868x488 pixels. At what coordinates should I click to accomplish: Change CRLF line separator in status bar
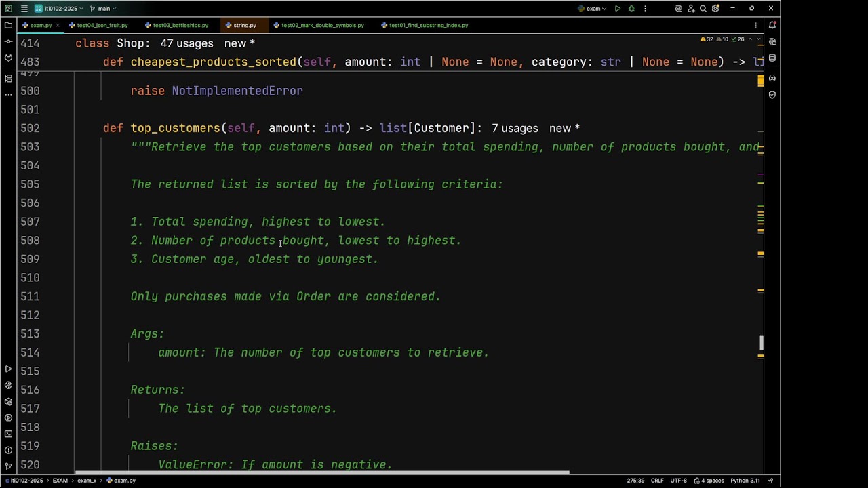pos(657,481)
